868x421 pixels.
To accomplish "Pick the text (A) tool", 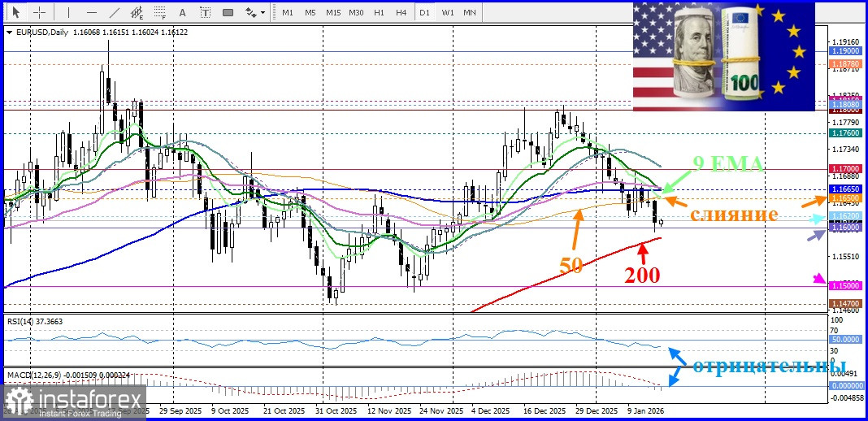I will click(x=183, y=11).
